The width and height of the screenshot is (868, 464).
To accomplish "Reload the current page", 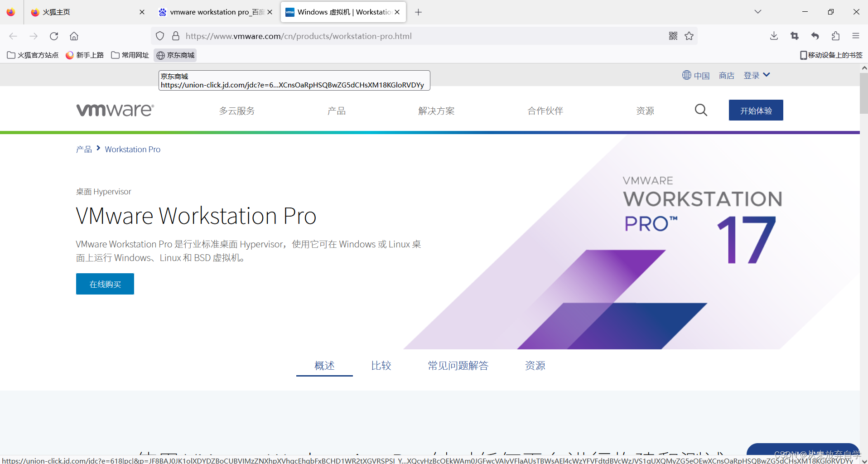I will [54, 36].
